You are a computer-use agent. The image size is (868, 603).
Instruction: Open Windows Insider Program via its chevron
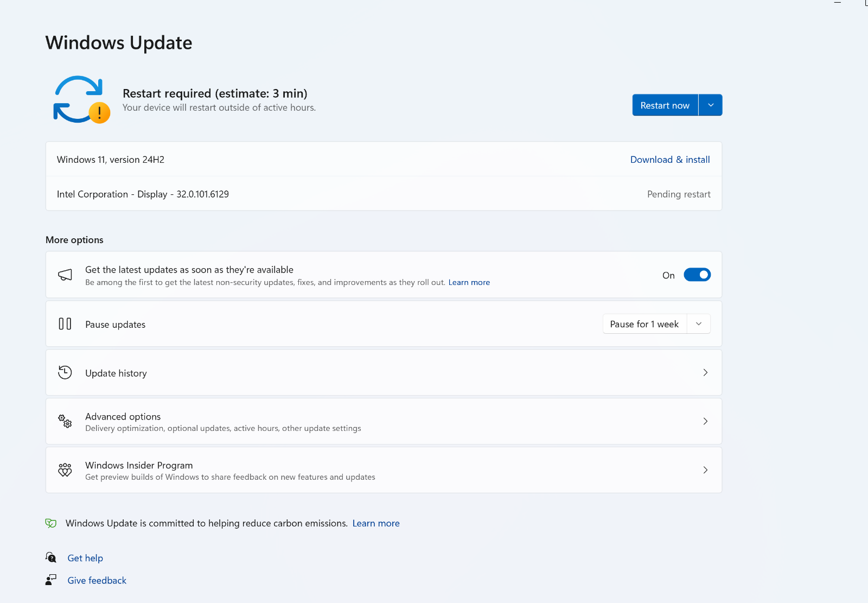click(x=705, y=470)
